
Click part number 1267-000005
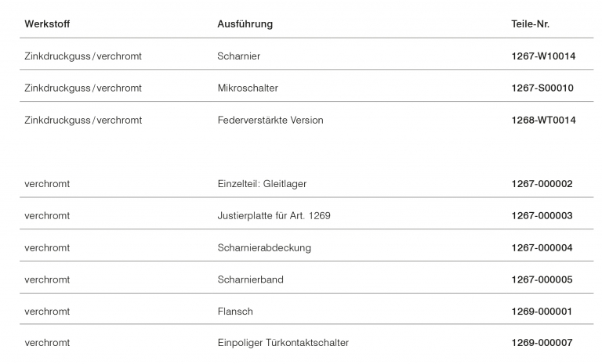pos(542,279)
